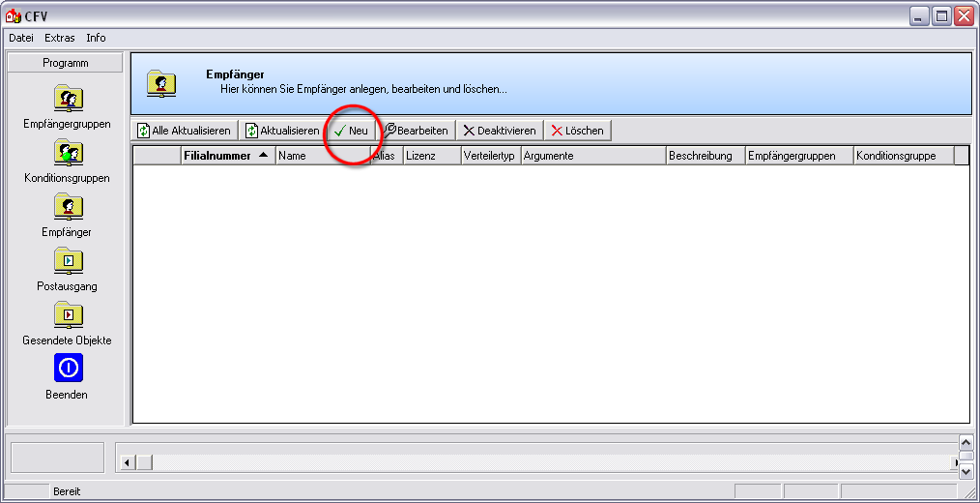Click the horizontal scrollbar left arrow

127,462
